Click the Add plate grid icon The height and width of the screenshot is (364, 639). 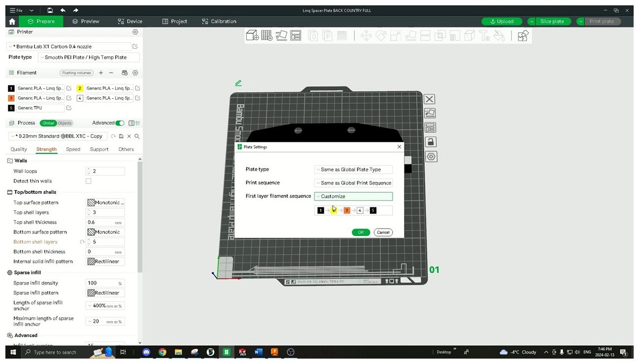coord(267,35)
